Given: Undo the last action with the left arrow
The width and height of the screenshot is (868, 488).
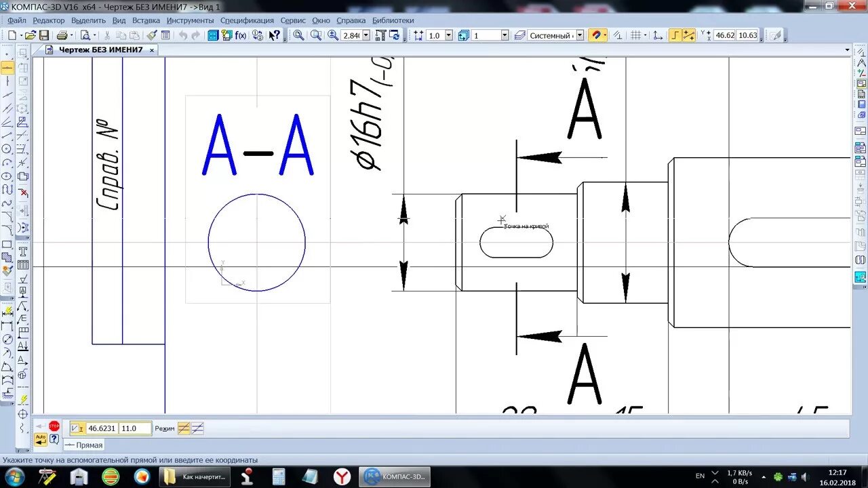Looking at the screenshot, I should tap(183, 35).
